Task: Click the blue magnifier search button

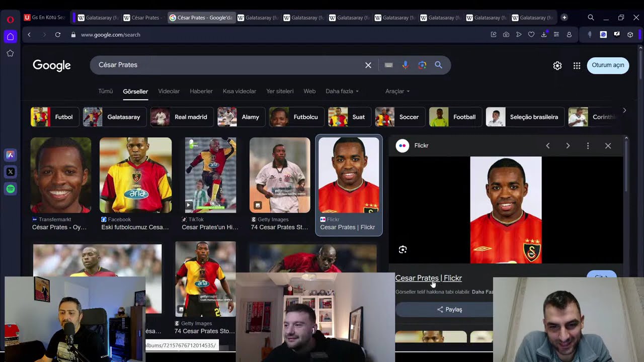Action: (x=438, y=65)
